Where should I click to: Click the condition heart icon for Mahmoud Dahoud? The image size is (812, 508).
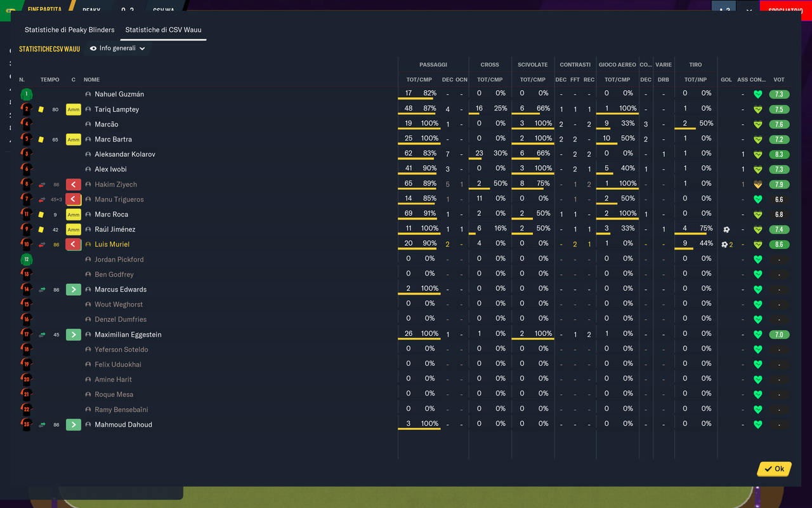pos(757,425)
